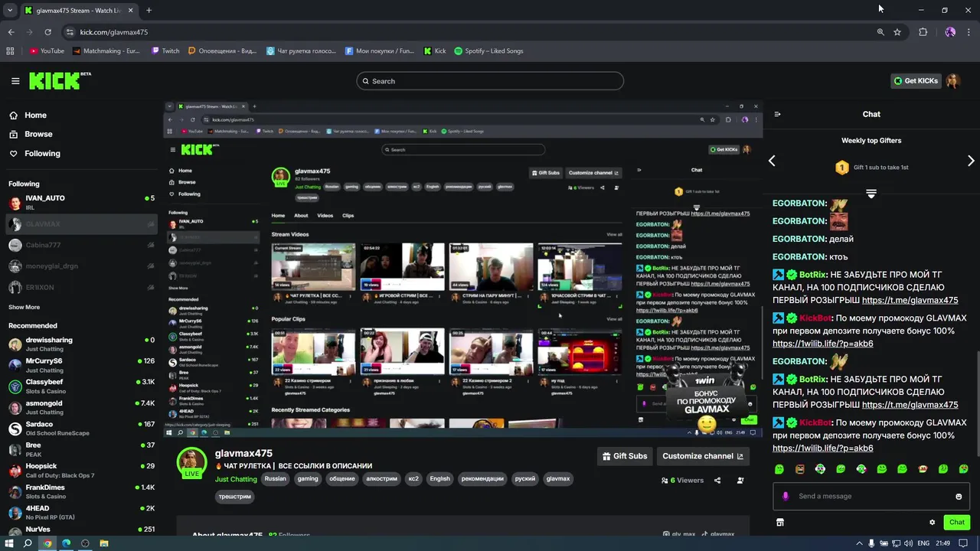Select the gaming tag
This screenshot has width=980, height=551.
coord(308,479)
